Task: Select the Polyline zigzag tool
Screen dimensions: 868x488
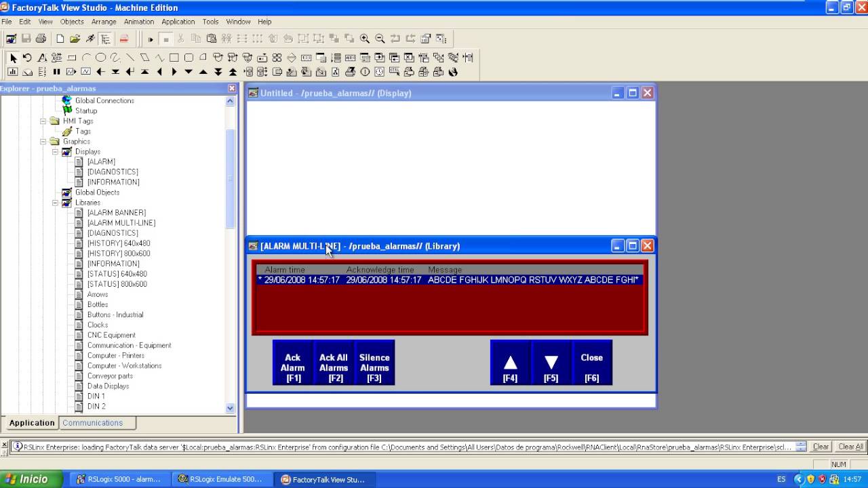Action: coord(159,58)
